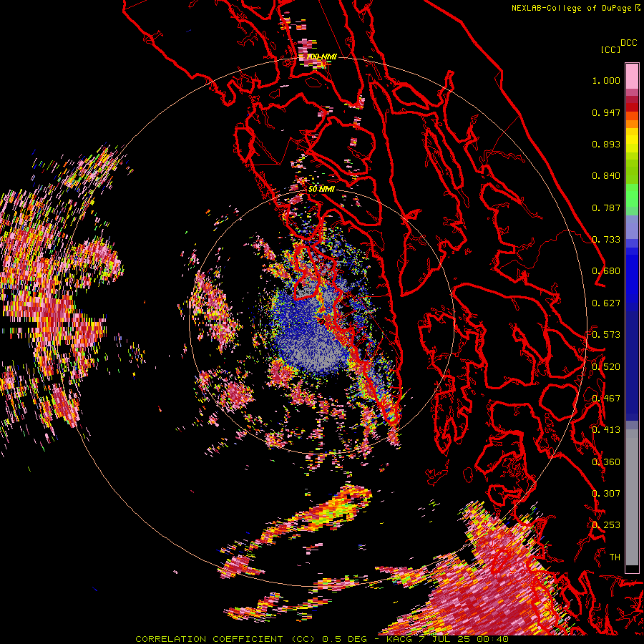Click the 0.467 scale value

(606, 399)
